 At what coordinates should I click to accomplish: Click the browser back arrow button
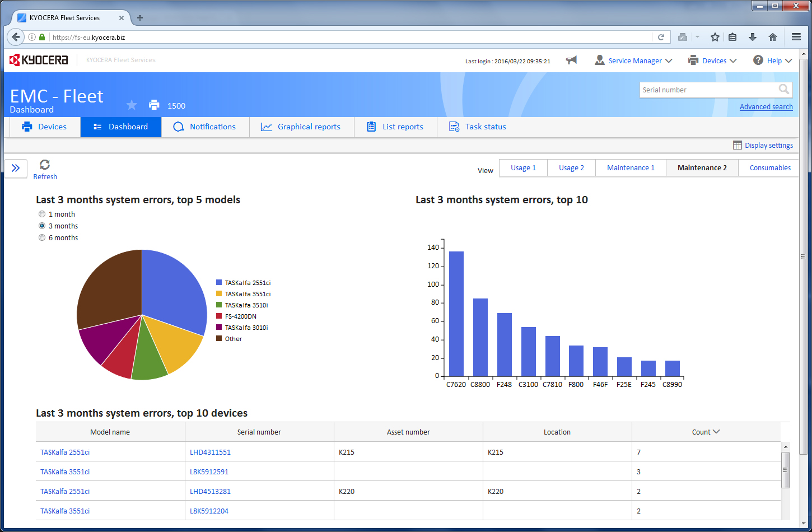click(x=16, y=37)
